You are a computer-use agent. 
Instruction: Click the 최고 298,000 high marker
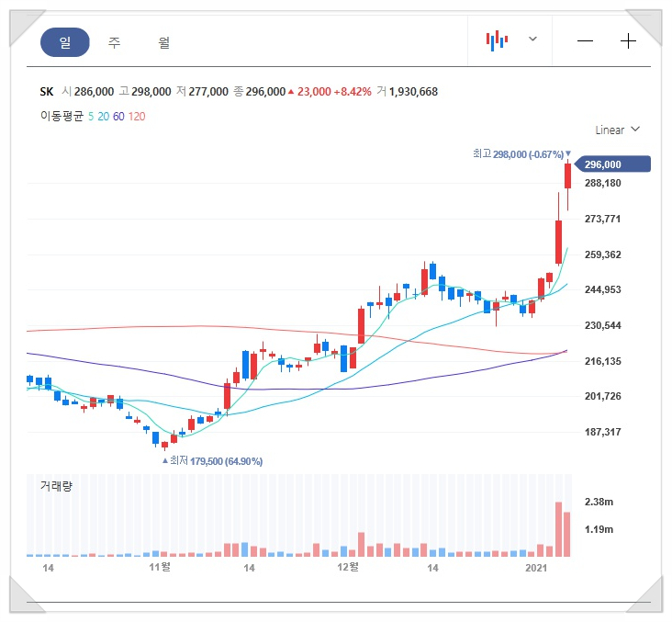(x=522, y=154)
